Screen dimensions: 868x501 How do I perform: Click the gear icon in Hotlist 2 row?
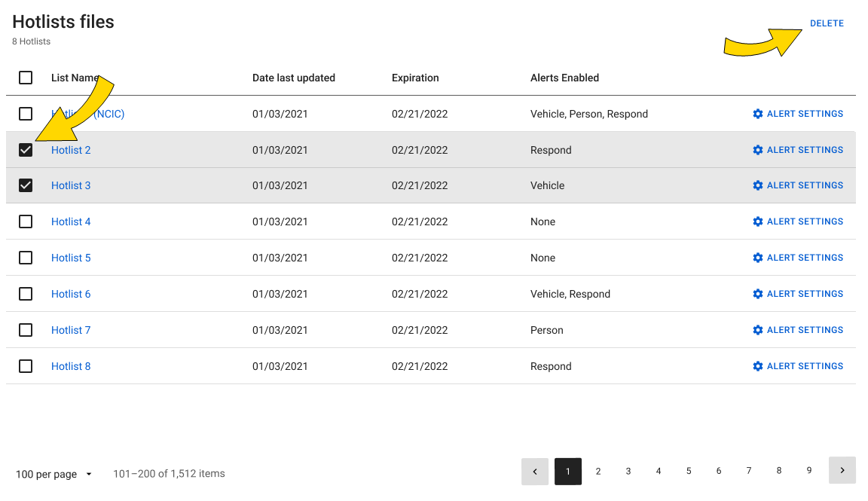(758, 150)
